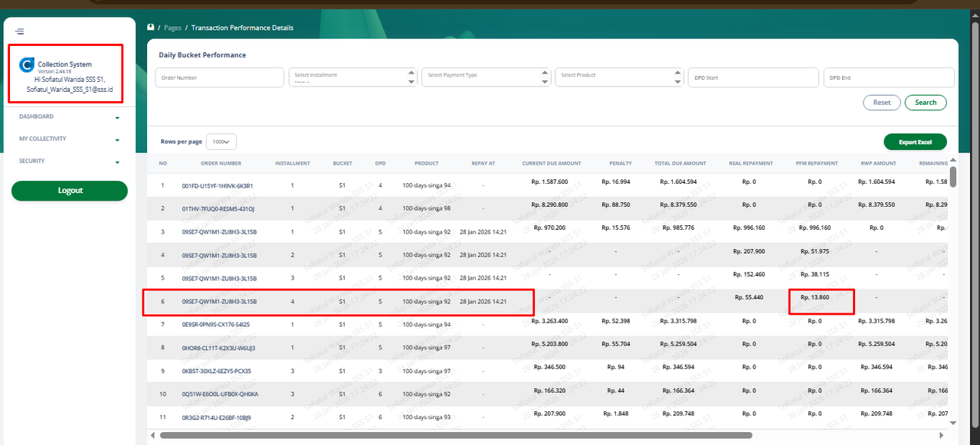Click product 100-days-singa 93 in row 11

pos(427,417)
